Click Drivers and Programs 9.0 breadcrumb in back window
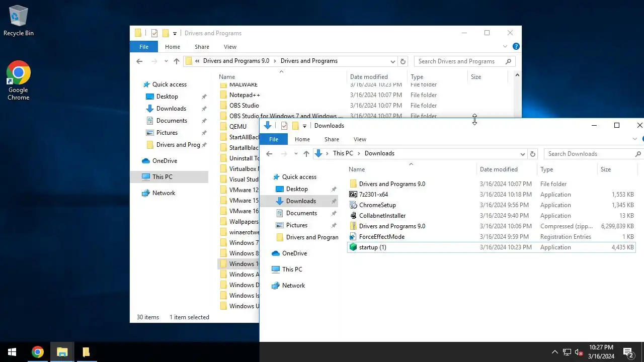This screenshot has width=644, height=362. (x=236, y=61)
